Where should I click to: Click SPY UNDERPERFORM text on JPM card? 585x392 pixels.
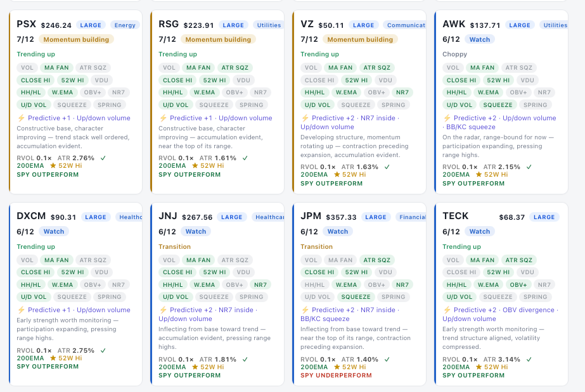pyautogui.click(x=336, y=376)
